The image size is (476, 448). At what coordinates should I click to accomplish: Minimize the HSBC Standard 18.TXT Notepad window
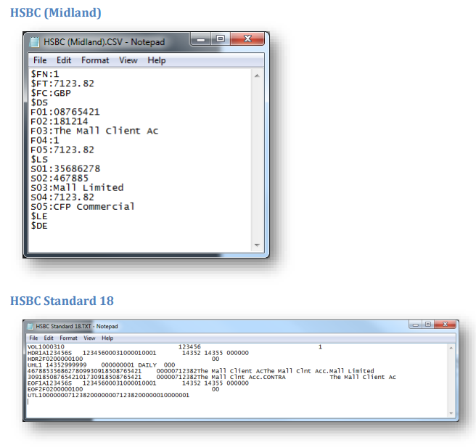(x=416, y=325)
